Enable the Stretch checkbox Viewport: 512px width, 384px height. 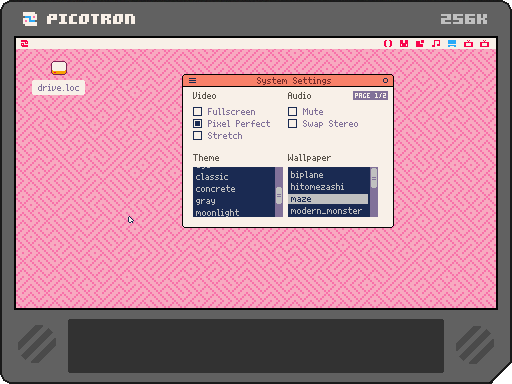click(x=197, y=136)
